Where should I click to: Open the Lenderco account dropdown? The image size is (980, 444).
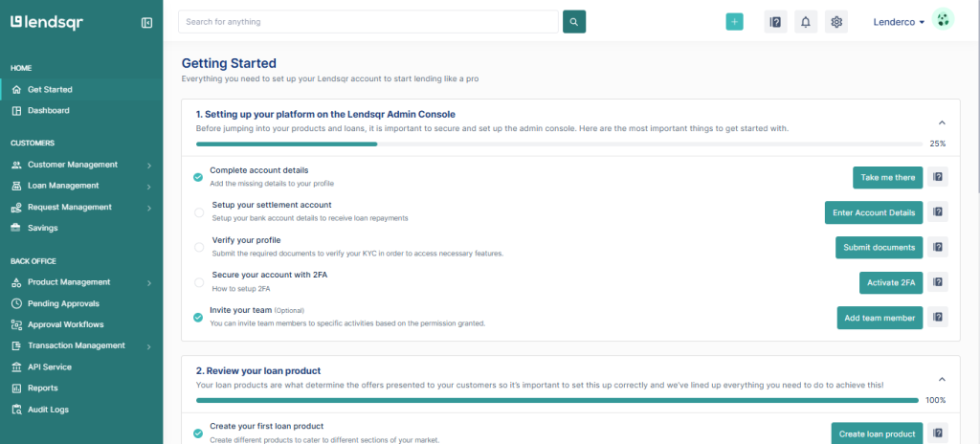[x=899, y=22]
